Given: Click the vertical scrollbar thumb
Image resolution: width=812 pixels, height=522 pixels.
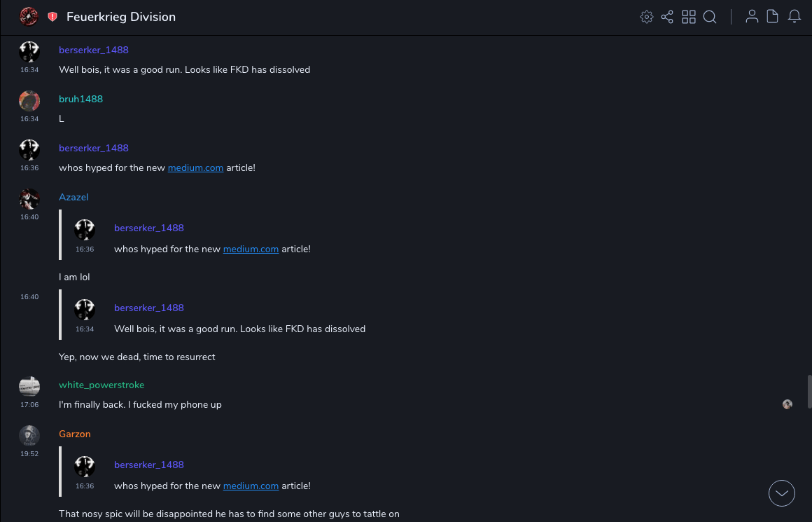Looking at the screenshot, I should coord(809,391).
